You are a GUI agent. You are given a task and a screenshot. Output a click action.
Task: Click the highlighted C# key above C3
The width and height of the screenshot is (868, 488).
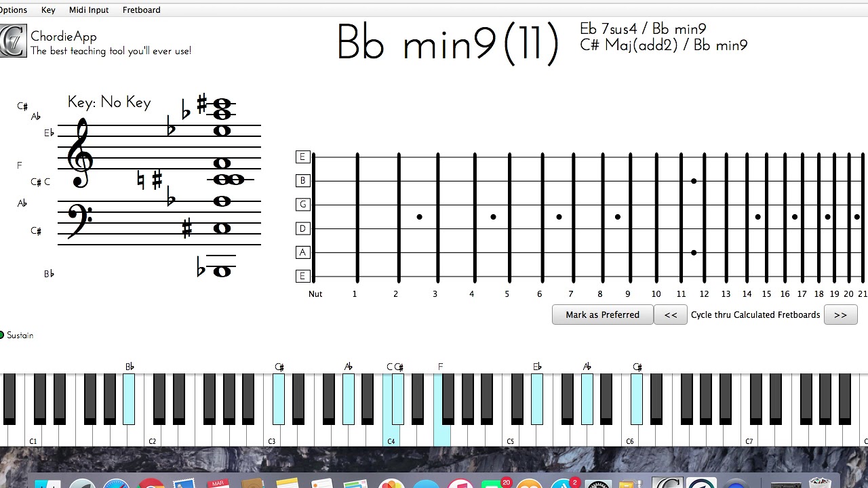279,399
